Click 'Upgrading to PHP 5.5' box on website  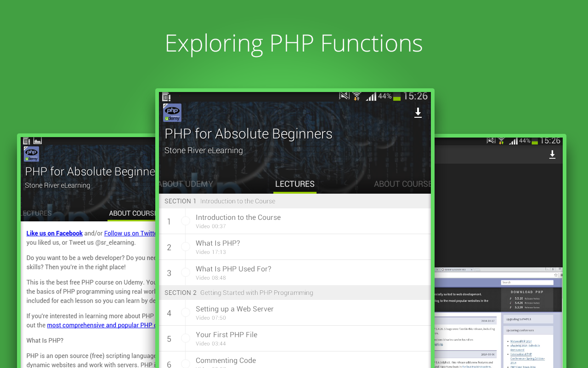(528, 319)
